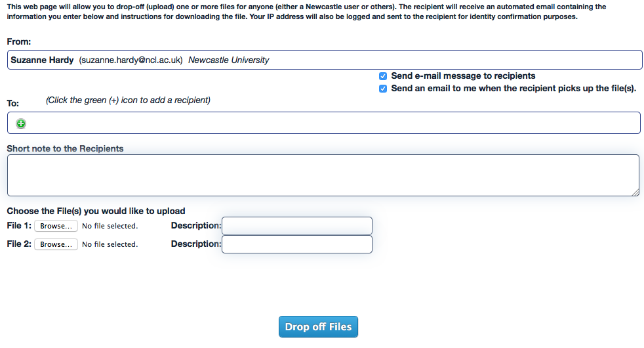Click the Description label beside File 1
644x348 pixels.
195,226
